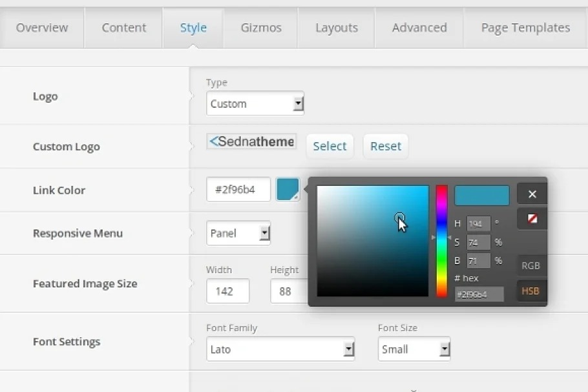Open the Font Family Lato dropdown
The image size is (588, 392).
(x=280, y=349)
